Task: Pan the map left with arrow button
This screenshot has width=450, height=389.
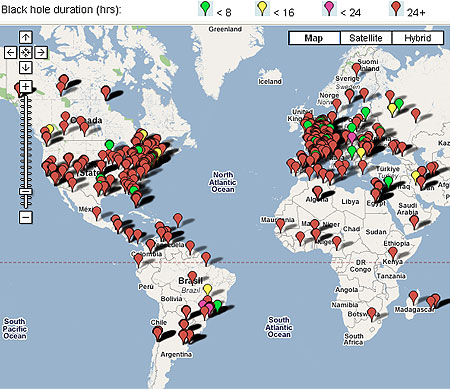Action: (x=10, y=52)
